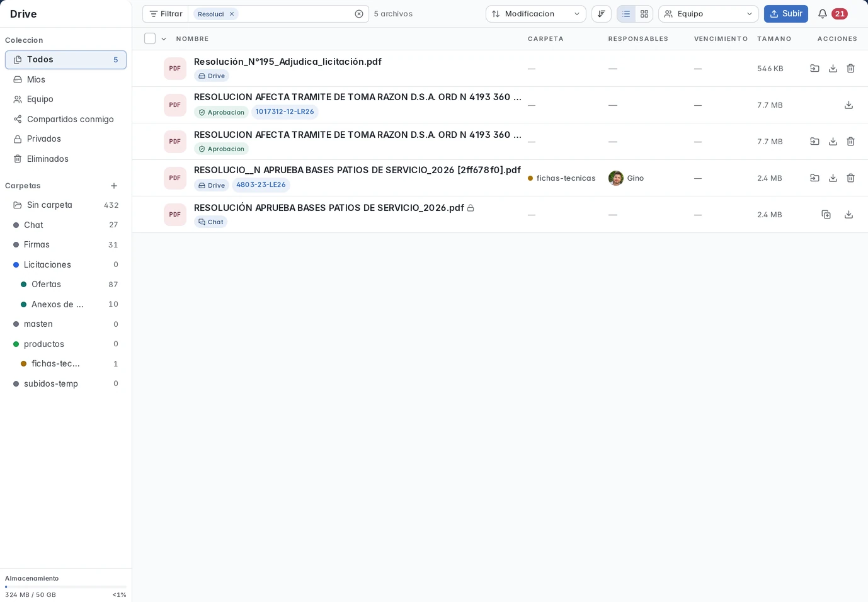
Task: Click the search input field
Action: coord(295,14)
